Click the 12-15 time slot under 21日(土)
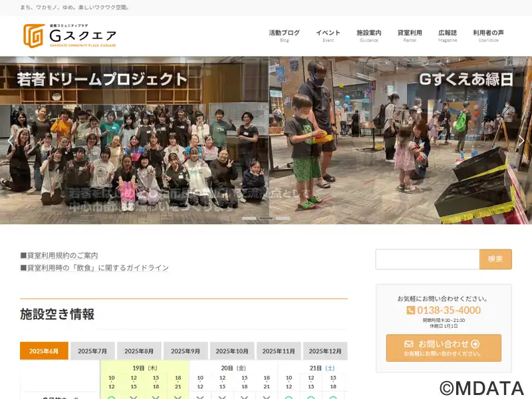Viewport: 532px width, 399px height. pos(311,382)
